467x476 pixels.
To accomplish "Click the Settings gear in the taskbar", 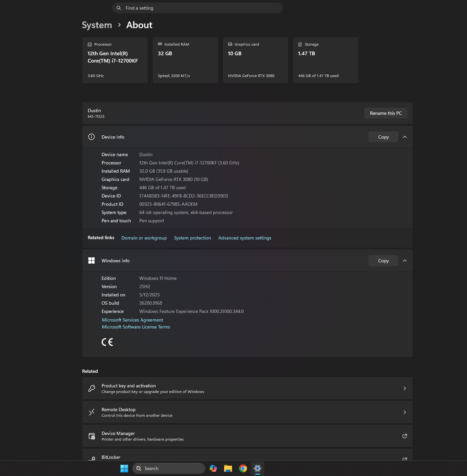I will [257, 468].
